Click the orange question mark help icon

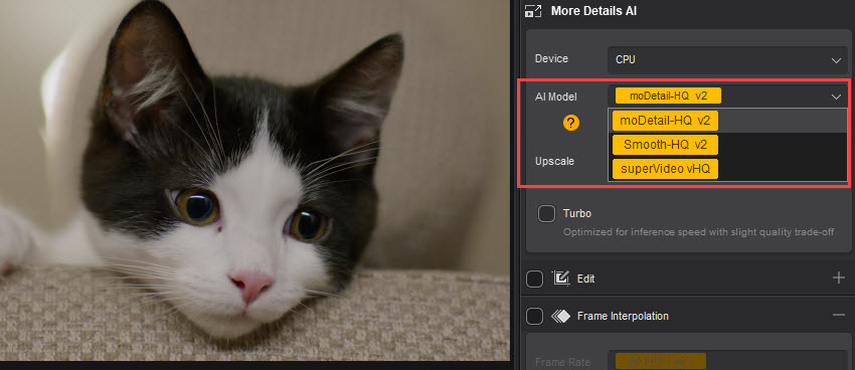[571, 124]
